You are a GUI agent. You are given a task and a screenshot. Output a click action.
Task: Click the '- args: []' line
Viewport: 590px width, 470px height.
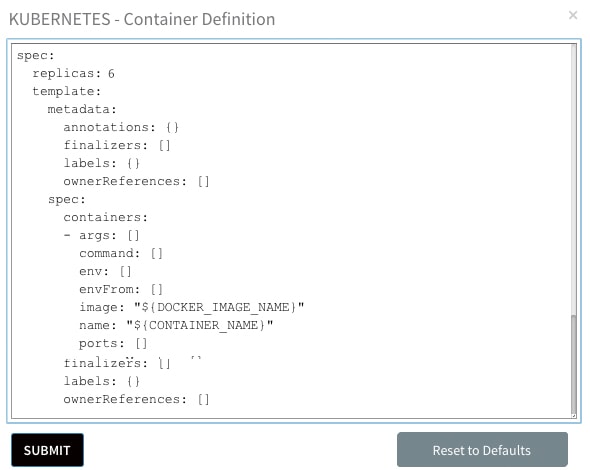[x=102, y=236]
